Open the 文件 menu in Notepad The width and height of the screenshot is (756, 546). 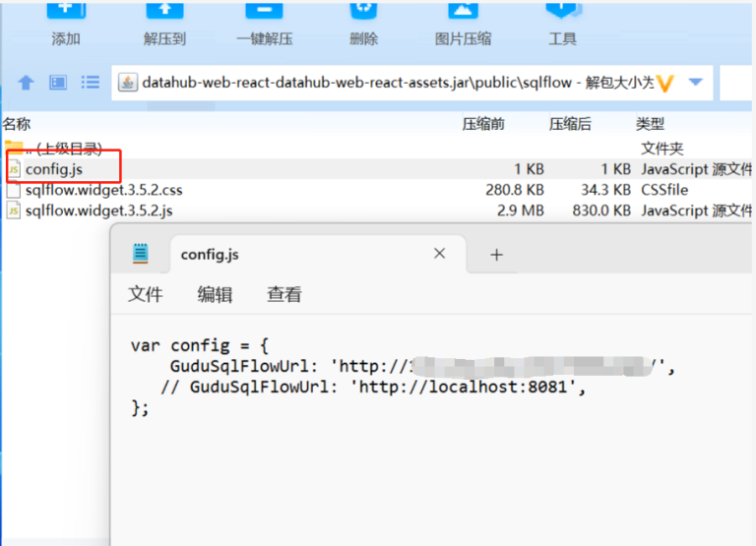[146, 294]
